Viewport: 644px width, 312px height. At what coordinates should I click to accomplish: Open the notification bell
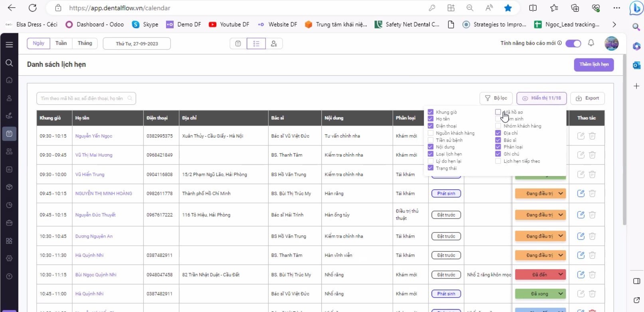click(591, 43)
